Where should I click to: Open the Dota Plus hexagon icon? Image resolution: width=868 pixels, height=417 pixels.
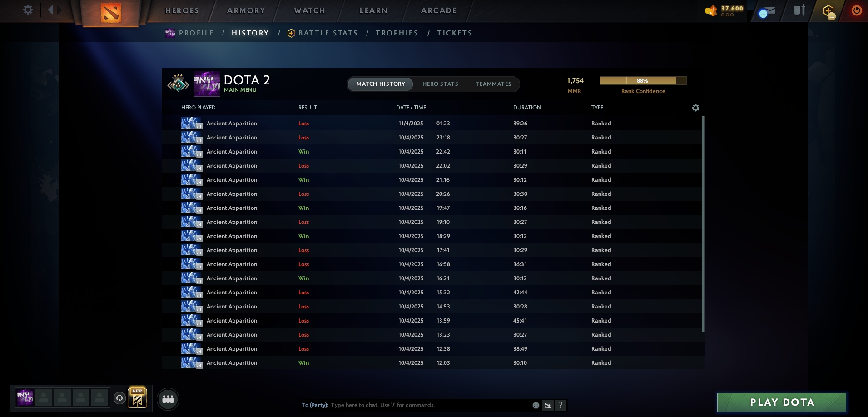click(x=828, y=11)
